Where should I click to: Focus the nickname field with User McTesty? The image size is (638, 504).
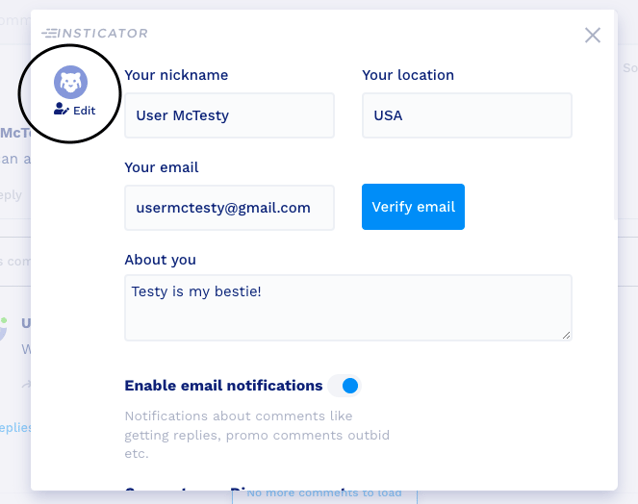click(x=229, y=116)
